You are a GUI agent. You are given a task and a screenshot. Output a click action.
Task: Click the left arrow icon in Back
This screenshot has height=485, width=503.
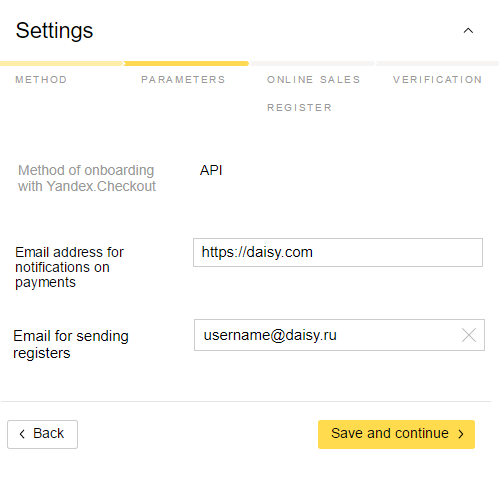point(22,434)
